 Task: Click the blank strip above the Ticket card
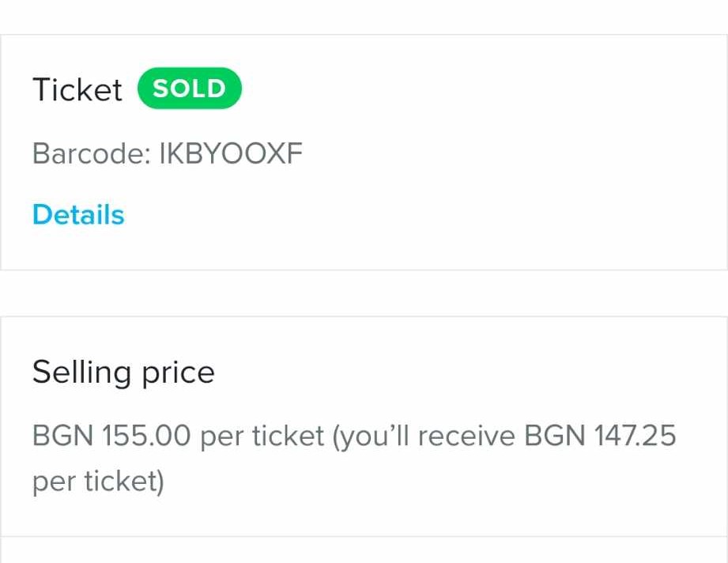[364, 17]
